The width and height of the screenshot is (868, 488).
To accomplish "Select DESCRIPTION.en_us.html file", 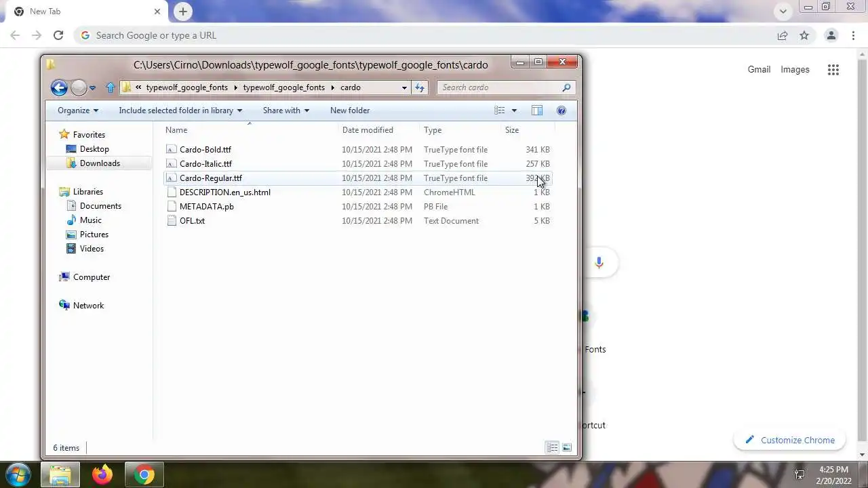I will pyautogui.click(x=359, y=192).
